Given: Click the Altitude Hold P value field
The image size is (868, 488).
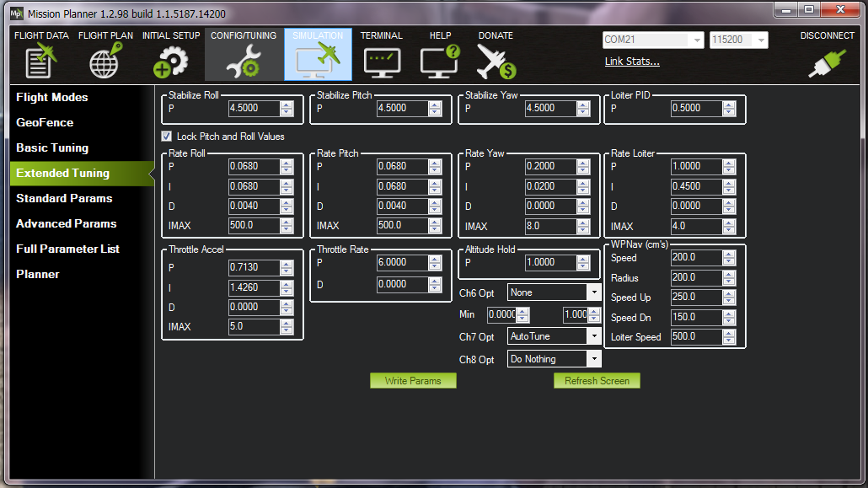Looking at the screenshot, I should [x=551, y=263].
